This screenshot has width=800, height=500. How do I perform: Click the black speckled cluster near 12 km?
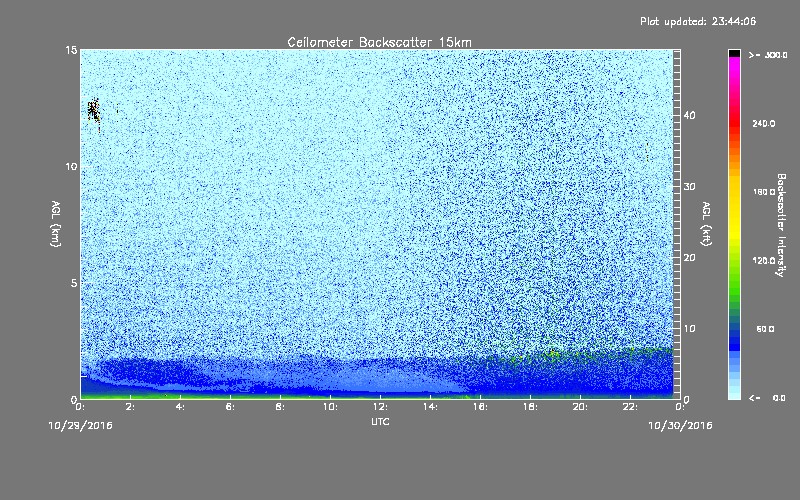click(93, 110)
